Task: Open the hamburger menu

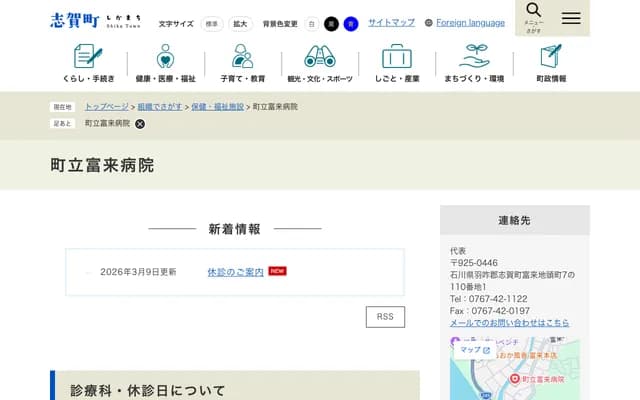Action: pos(571,18)
